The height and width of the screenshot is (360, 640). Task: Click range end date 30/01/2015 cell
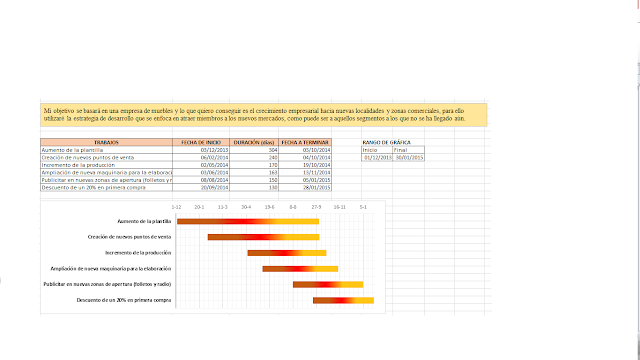[408, 158]
